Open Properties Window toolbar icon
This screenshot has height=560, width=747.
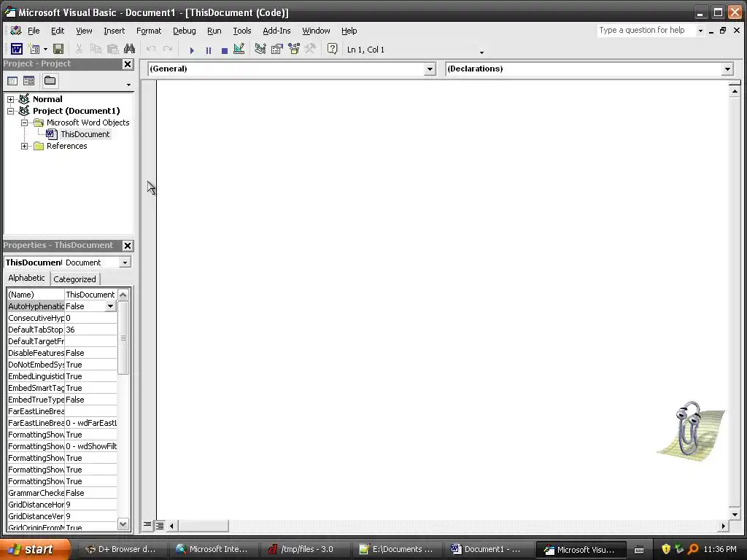276,49
